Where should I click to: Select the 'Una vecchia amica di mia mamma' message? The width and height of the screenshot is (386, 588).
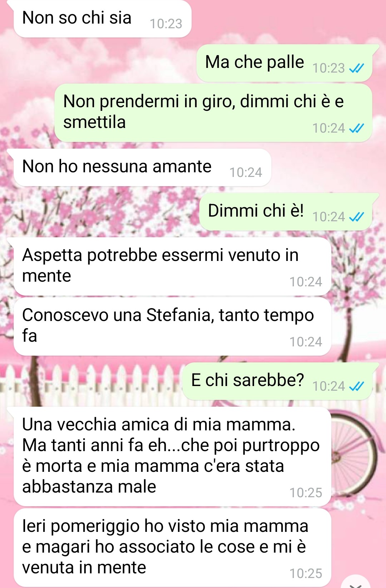pos(172,456)
